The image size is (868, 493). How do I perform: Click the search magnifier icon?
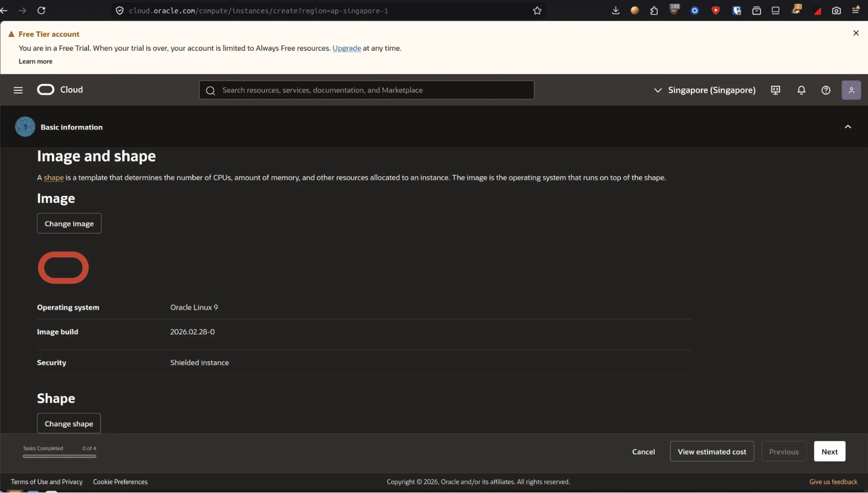pyautogui.click(x=211, y=90)
